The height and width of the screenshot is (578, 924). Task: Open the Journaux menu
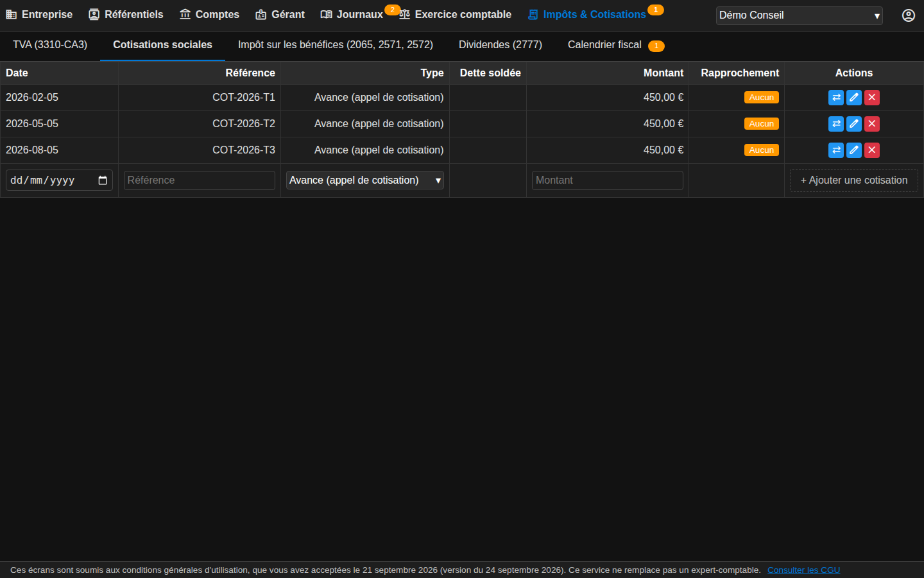click(x=352, y=15)
